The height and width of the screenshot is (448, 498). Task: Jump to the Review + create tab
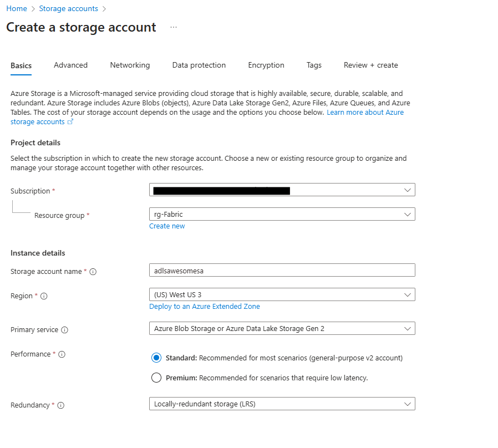[x=370, y=65]
